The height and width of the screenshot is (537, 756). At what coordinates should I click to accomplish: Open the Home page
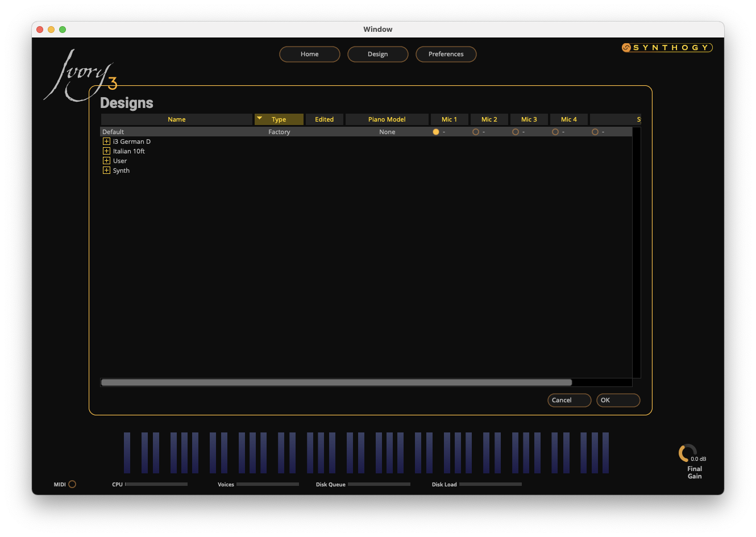click(x=310, y=54)
